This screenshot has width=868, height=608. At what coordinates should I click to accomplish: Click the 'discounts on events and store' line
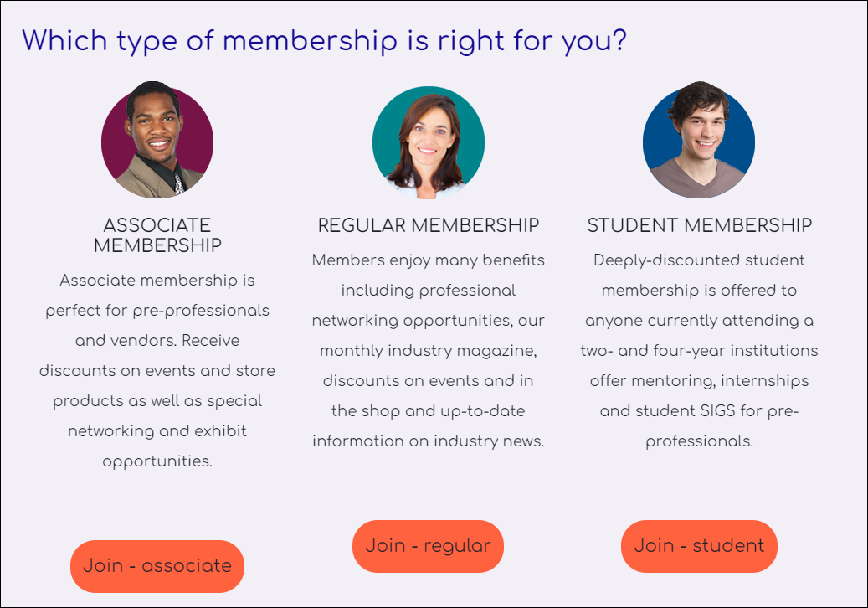click(157, 371)
